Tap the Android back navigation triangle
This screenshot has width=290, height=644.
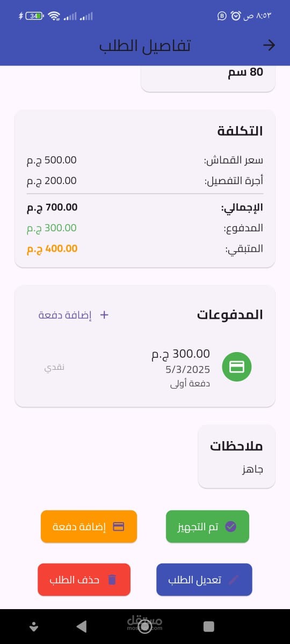(81, 626)
